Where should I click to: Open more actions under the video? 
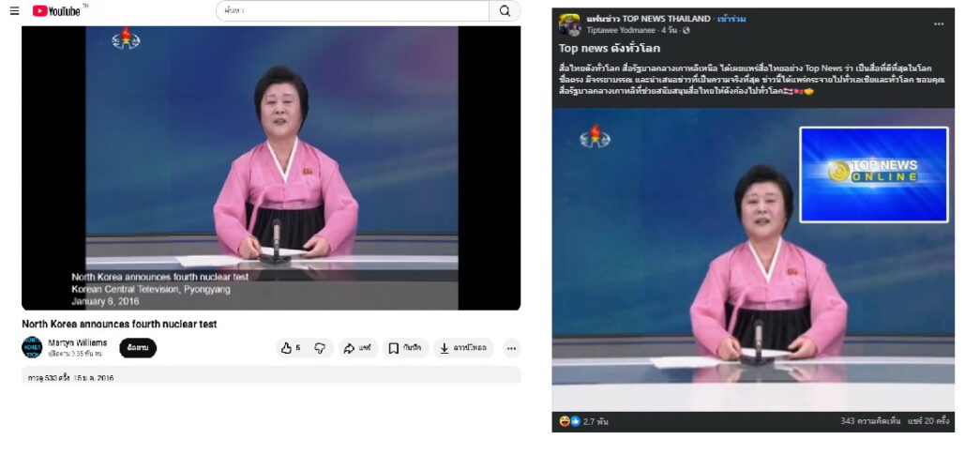(511, 348)
